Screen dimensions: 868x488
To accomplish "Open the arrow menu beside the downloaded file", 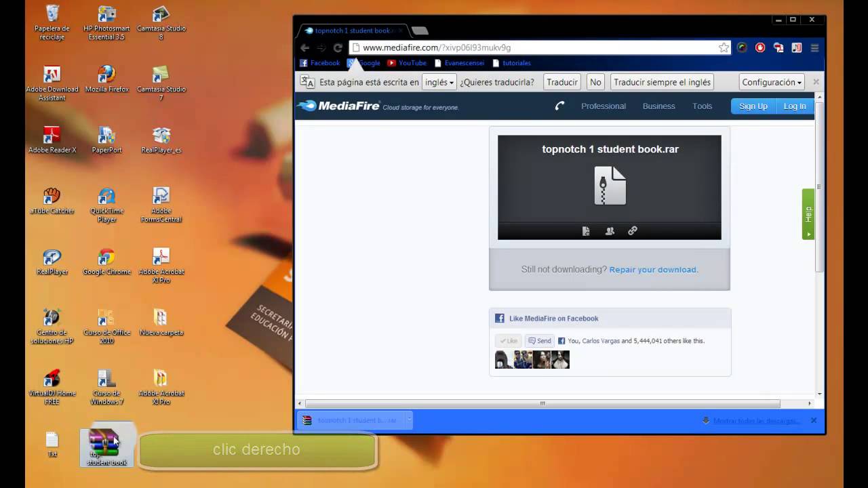I will pos(408,420).
